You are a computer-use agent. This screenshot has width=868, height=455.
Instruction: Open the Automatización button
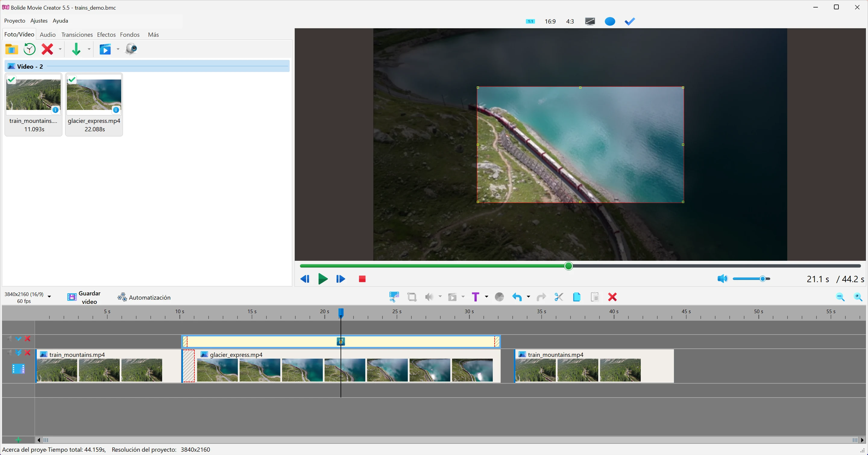click(144, 298)
